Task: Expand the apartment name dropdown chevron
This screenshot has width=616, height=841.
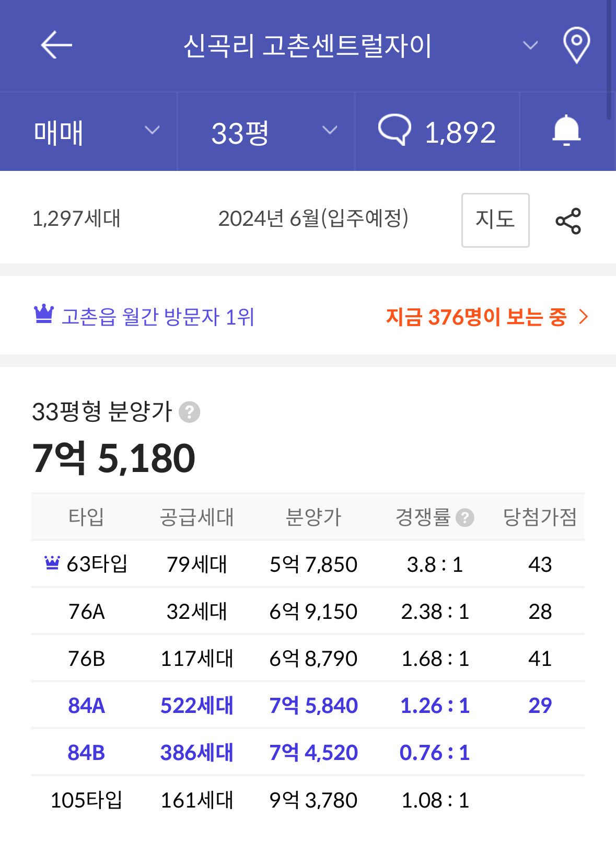Action: [x=530, y=45]
